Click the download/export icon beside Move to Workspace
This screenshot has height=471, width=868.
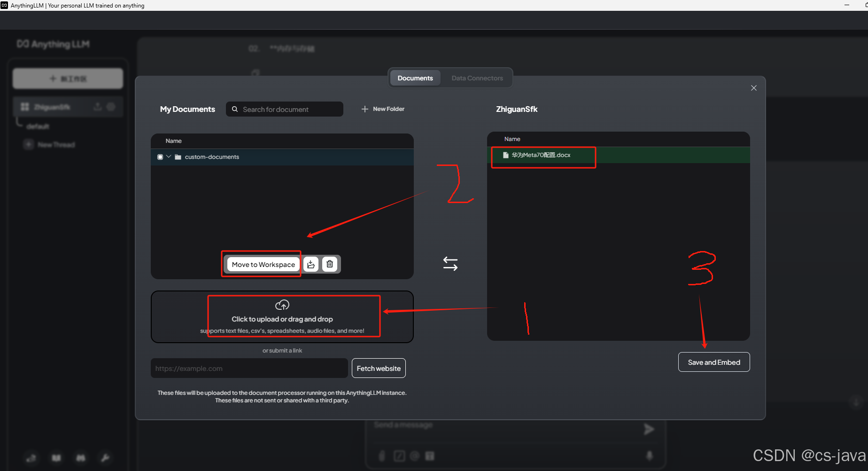[311, 264]
